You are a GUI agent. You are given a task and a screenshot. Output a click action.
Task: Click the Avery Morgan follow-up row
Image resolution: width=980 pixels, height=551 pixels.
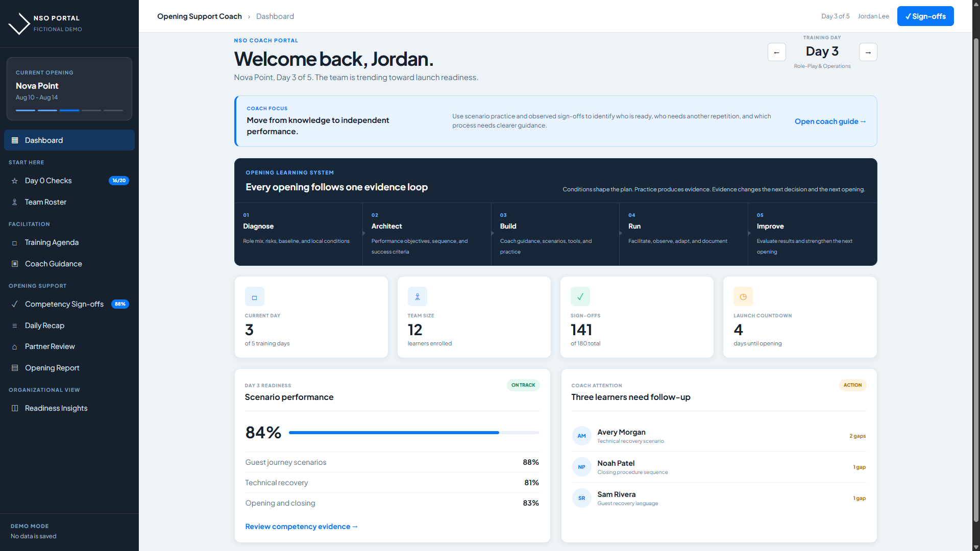pos(719,436)
